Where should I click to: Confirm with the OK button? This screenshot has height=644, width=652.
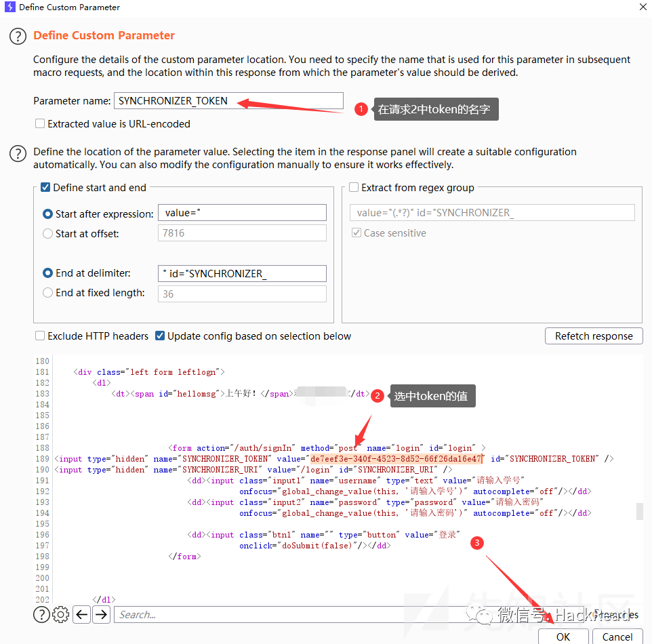(x=563, y=637)
